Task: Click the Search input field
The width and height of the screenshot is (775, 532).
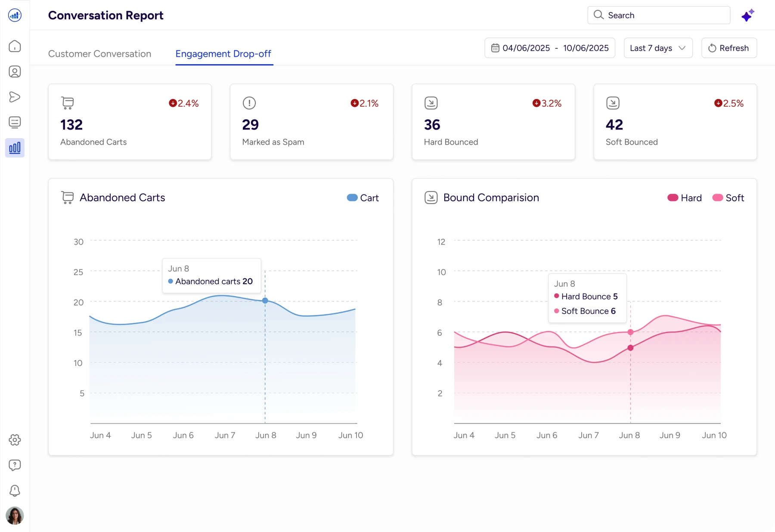Action: coord(659,15)
